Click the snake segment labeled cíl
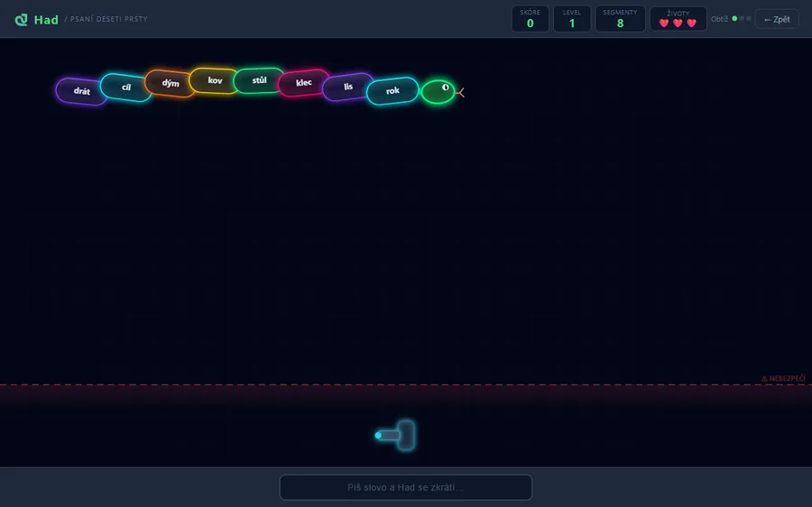 [125, 87]
